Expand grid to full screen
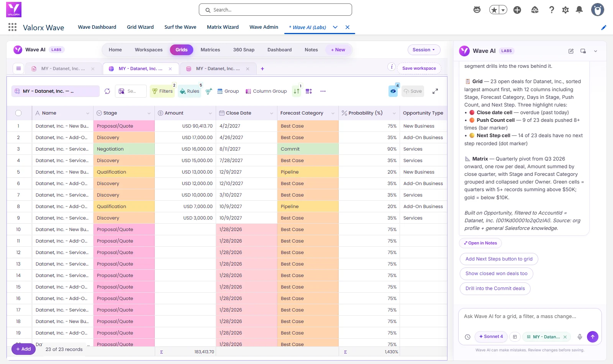The height and width of the screenshot is (364, 613). coord(435,91)
